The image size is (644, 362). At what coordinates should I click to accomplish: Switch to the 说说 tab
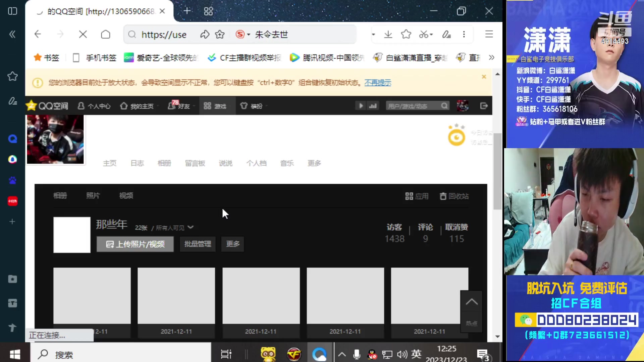[226, 163]
